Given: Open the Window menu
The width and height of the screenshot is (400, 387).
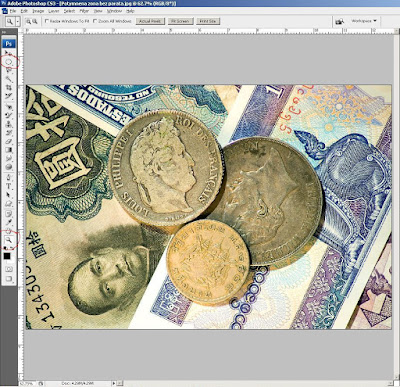Looking at the screenshot, I should click(114, 11).
